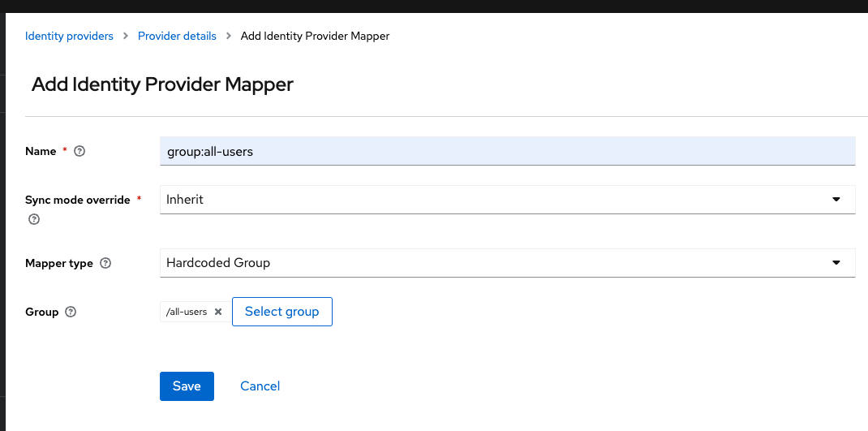The image size is (868, 431).
Task: Click the Mapper type help icon
Action: point(105,263)
